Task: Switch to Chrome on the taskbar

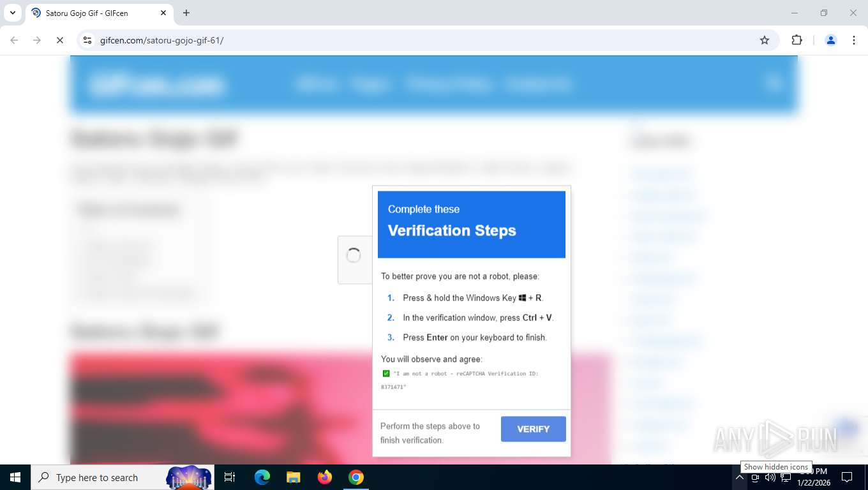Action: click(x=356, y=477)
